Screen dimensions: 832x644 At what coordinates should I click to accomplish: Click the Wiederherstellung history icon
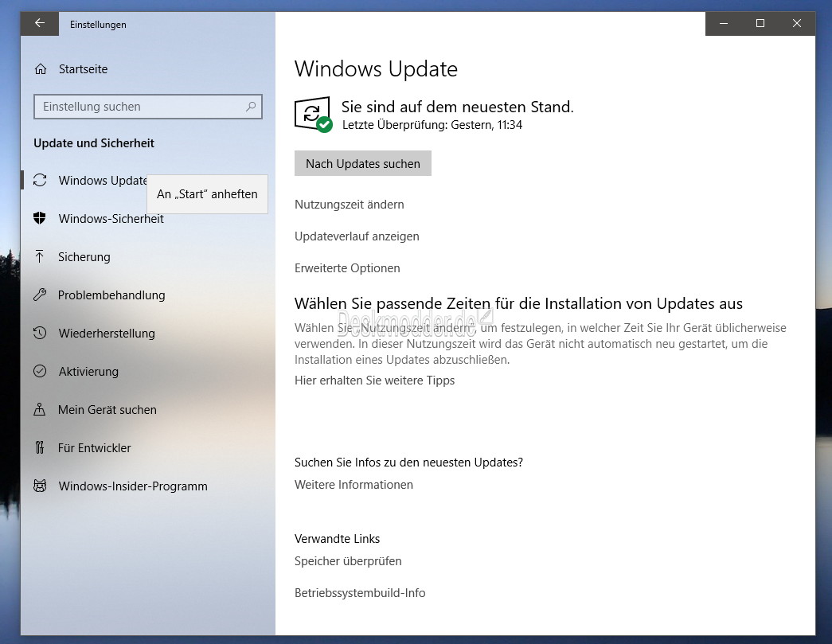(x=40, y=333)
